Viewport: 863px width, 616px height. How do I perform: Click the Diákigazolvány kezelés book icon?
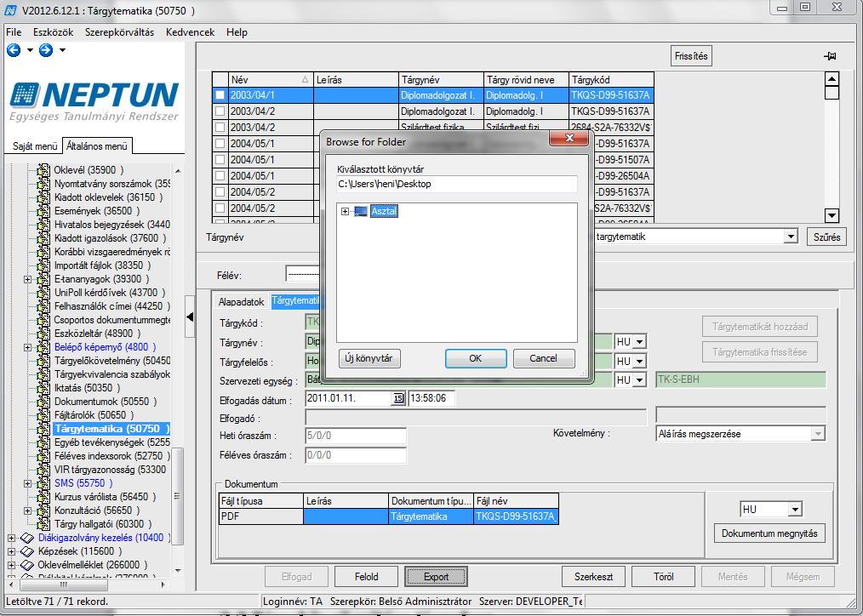coord(27,538)
